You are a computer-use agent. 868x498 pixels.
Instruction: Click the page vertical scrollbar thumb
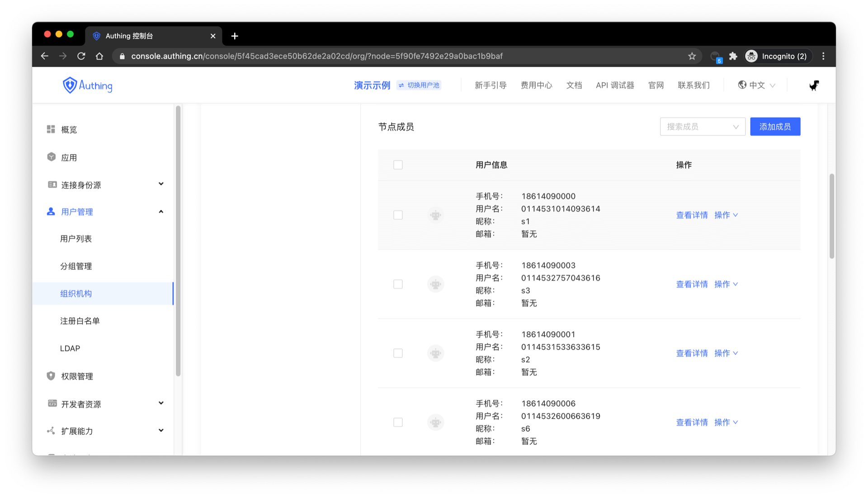tap(831, 216)
